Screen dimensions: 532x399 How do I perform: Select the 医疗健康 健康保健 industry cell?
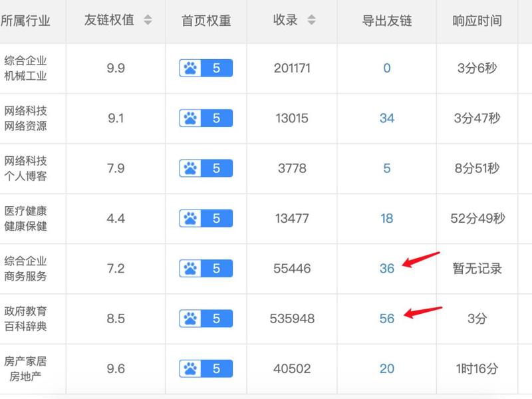tap(25, 218)
